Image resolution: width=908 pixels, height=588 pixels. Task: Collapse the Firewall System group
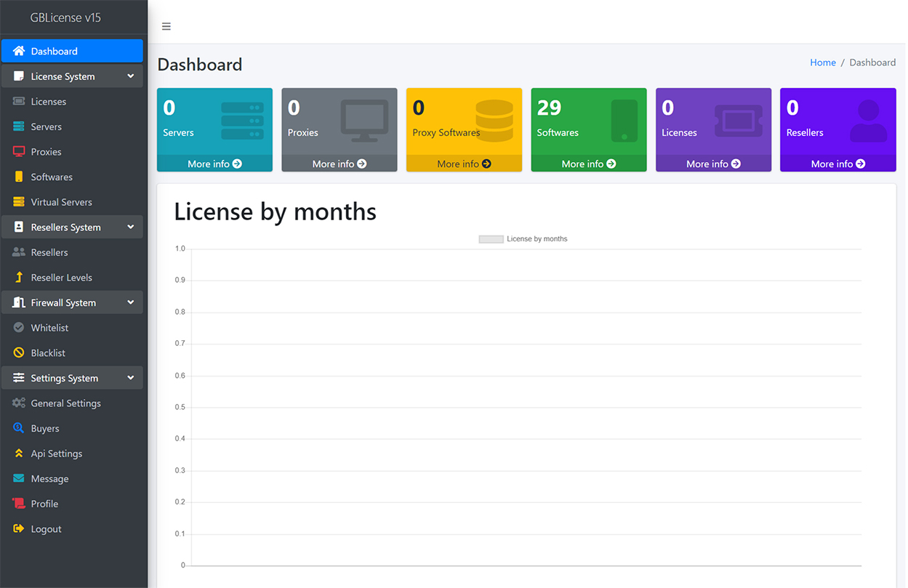coord(130,302)
